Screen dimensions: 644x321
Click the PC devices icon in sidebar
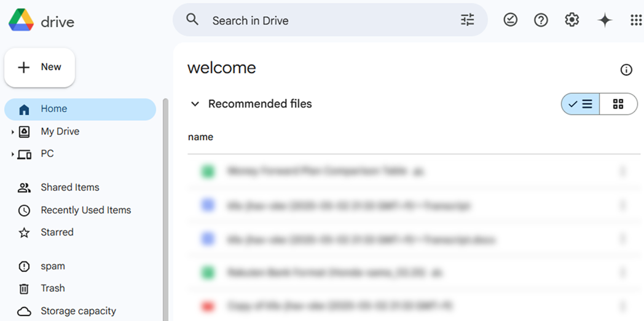[x=25, y=154]
